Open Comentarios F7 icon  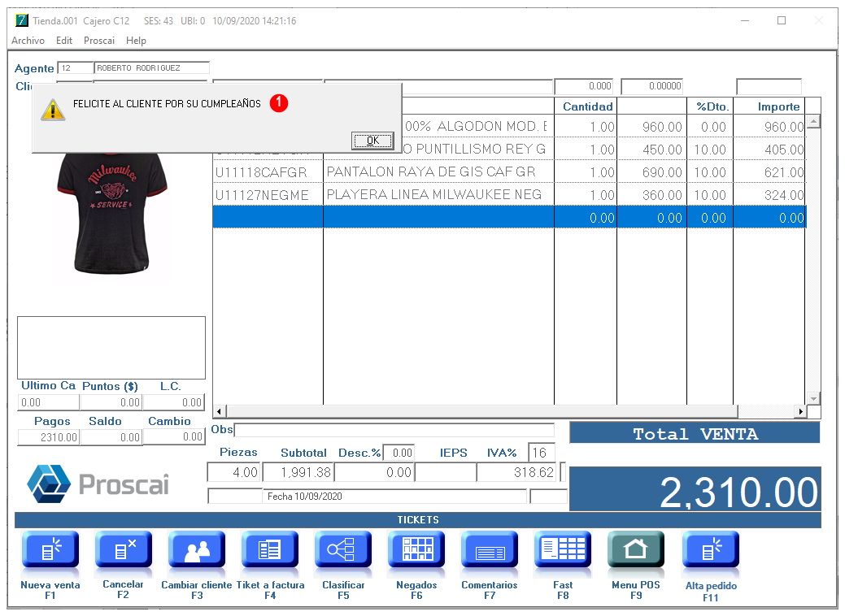pyautogui.click(x=490, y=550)
